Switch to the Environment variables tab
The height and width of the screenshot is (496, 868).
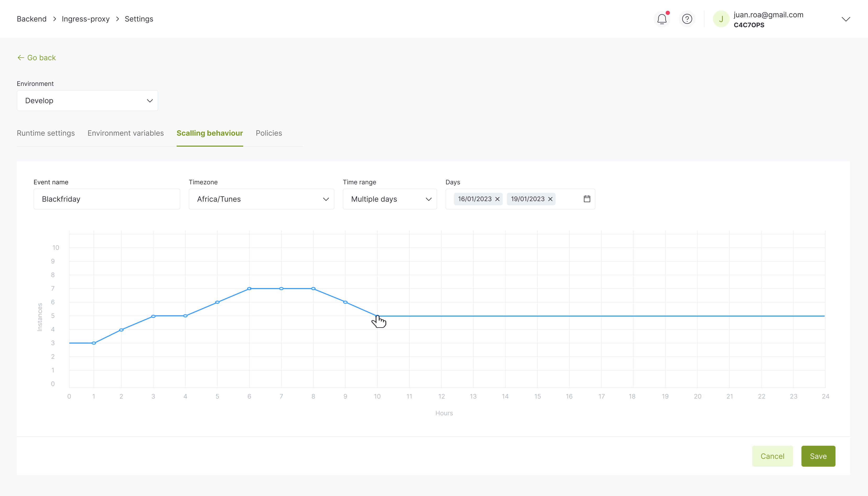click(x=126, y=133)
